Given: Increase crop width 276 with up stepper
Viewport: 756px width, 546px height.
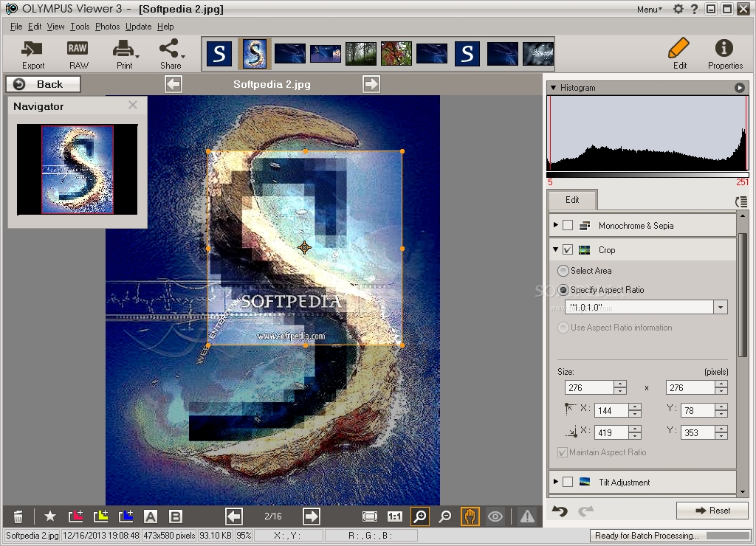Looking at the screenshot, I should coord(620,384).
